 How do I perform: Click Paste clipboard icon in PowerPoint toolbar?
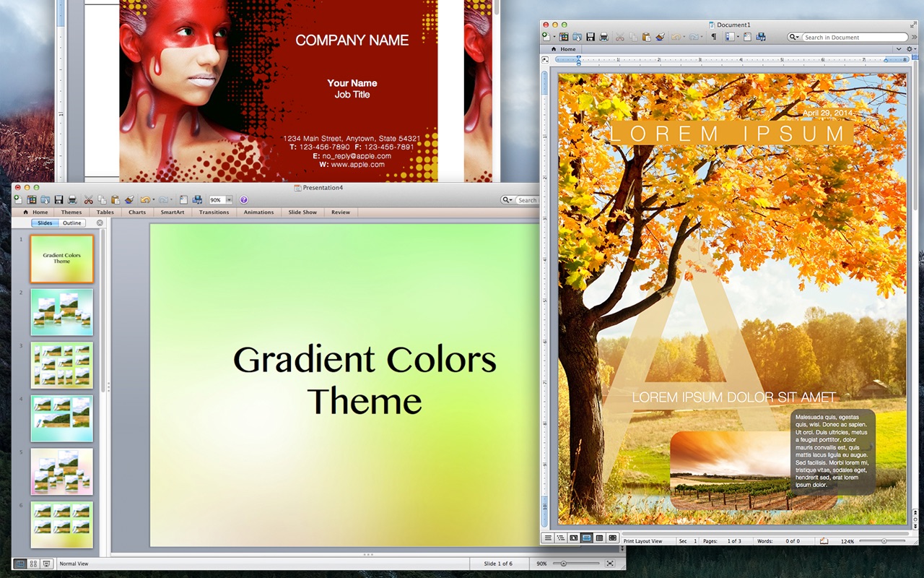pos(115,200)
